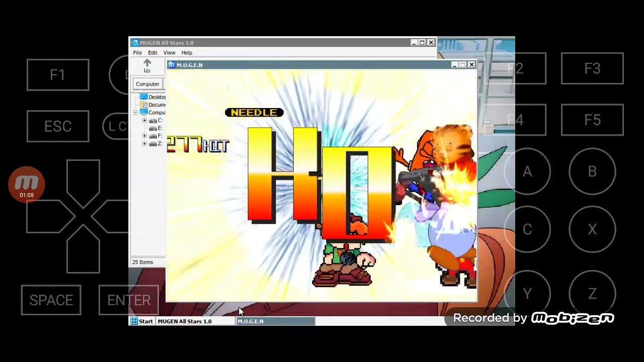Viewport: 644px width, 362px height.
Task: Tap the F1 virtual key
Action: [x=58, y=75]
